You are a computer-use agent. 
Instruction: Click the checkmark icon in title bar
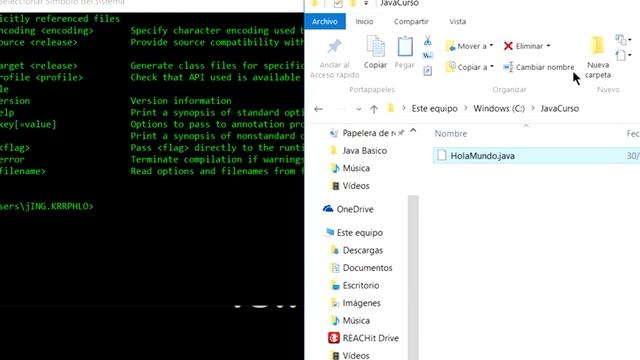point(338,4)
